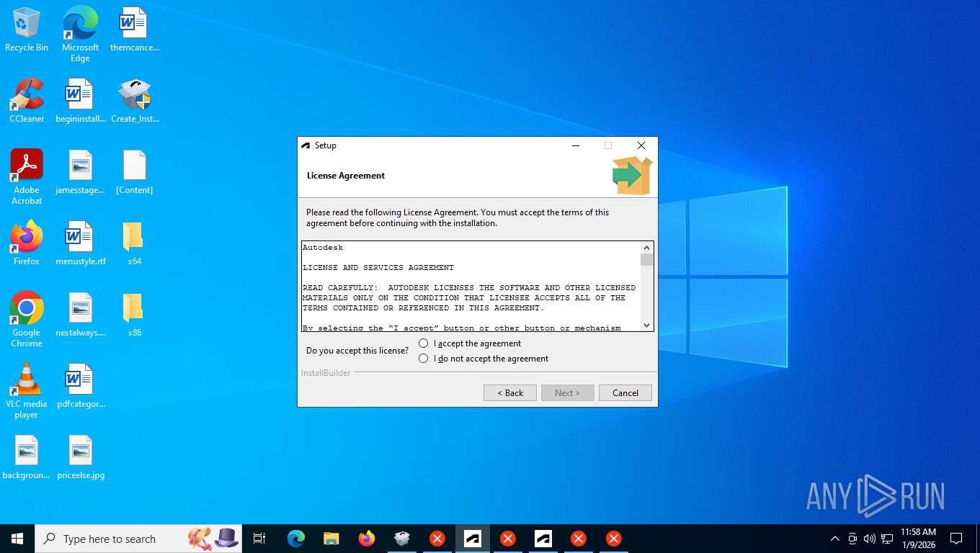
Task: Select the x64 folder icon
Action: coord(135,244)
